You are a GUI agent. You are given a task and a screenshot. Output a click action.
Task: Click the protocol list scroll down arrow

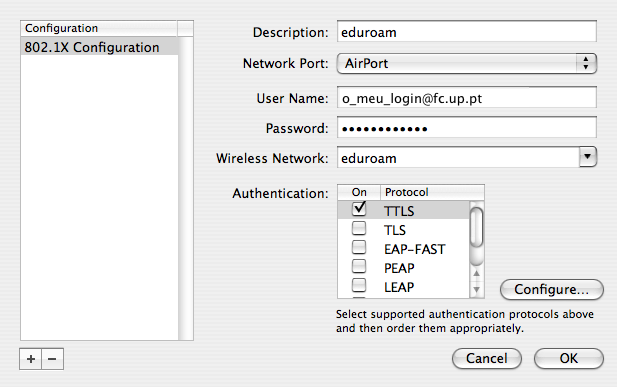point(477,290)
